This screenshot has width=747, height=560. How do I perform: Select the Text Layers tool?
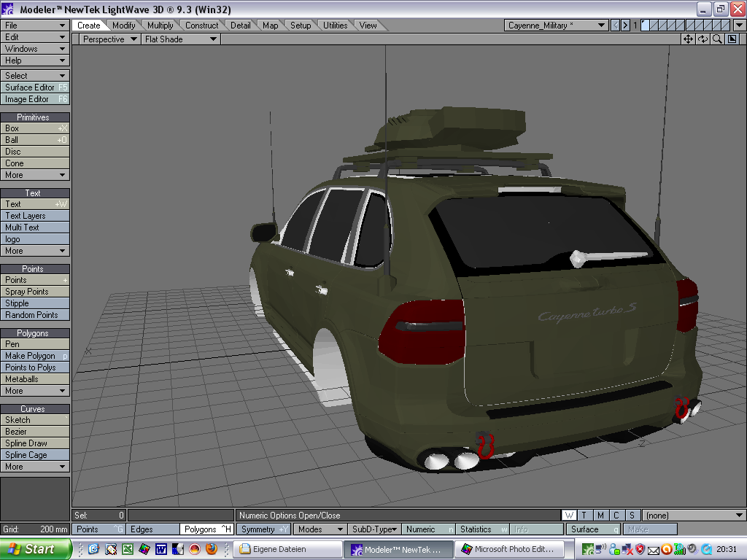click(35, 216)
